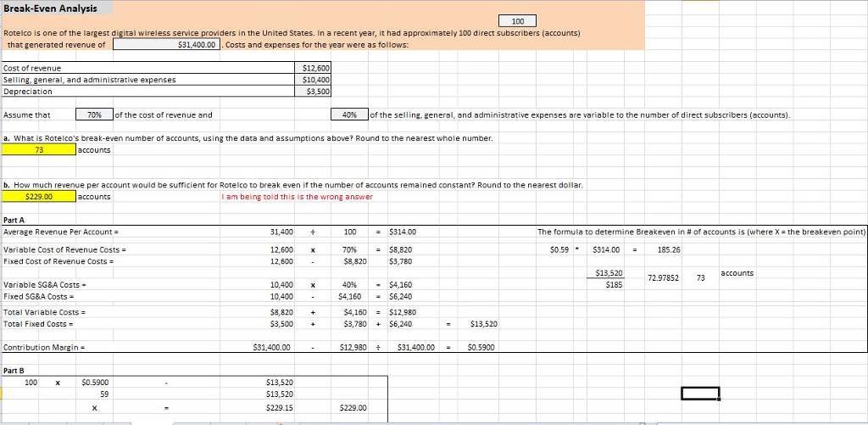
Task: Click $0.5900 result in Contribution Margin row
Action: tap(481, 348)
